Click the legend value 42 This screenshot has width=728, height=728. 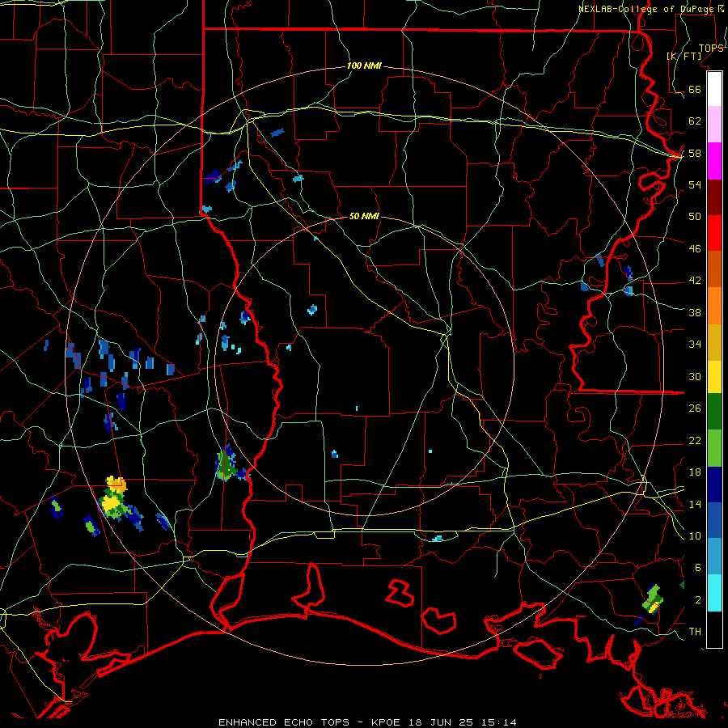(695, 280)
